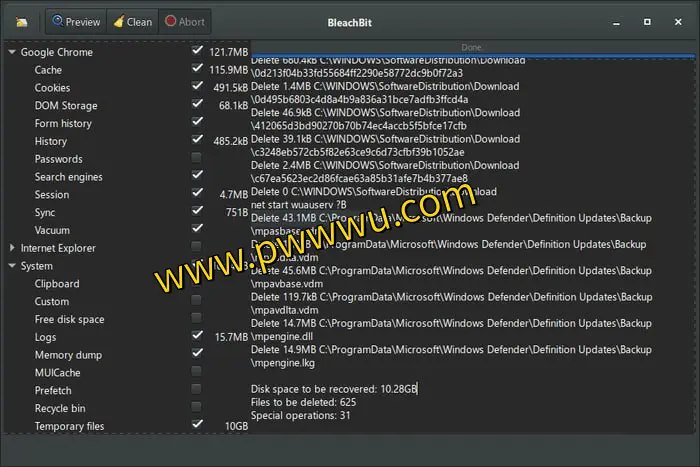The image size is (700, 467).
Task: Enable the Custom checkbox
Action: point(196,300)
